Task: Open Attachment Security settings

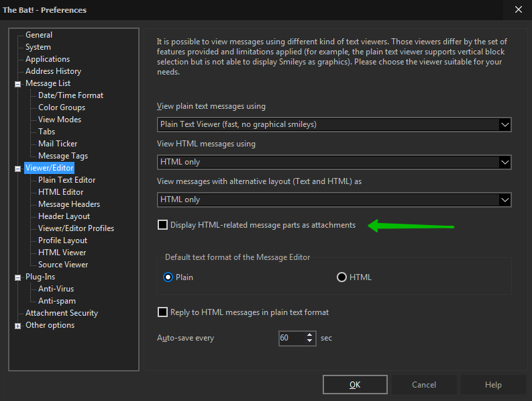Action: (x=62, y=313)
